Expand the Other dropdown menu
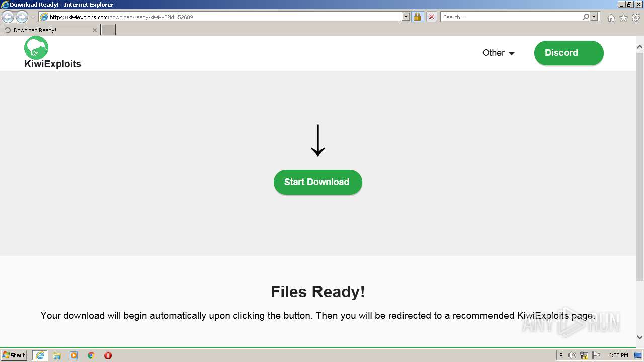This screenshot has width=644, height=362. coord(498,53)
